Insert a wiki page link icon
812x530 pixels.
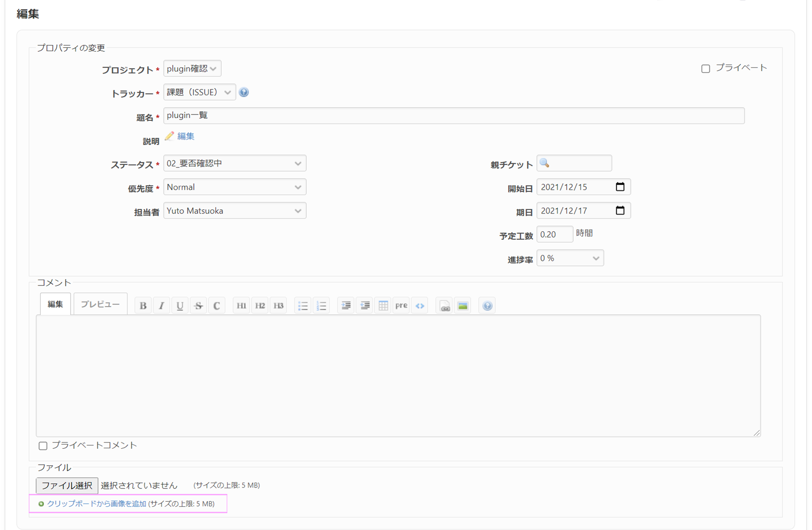pos(445,306)
